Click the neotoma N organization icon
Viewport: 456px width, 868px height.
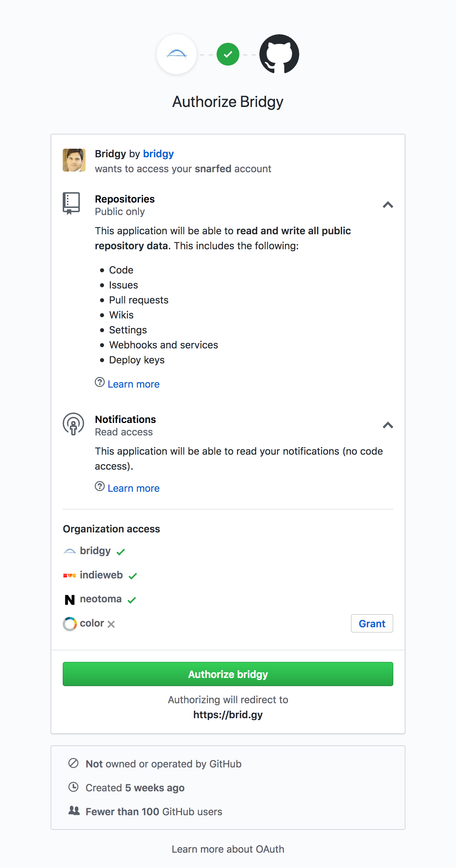[70, 600]
